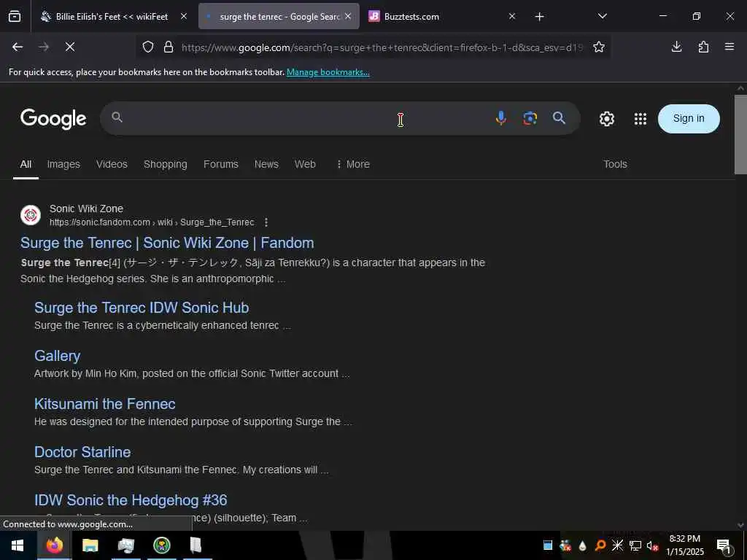Expand More search filters
747x560 pixels.
click(353, 164)
